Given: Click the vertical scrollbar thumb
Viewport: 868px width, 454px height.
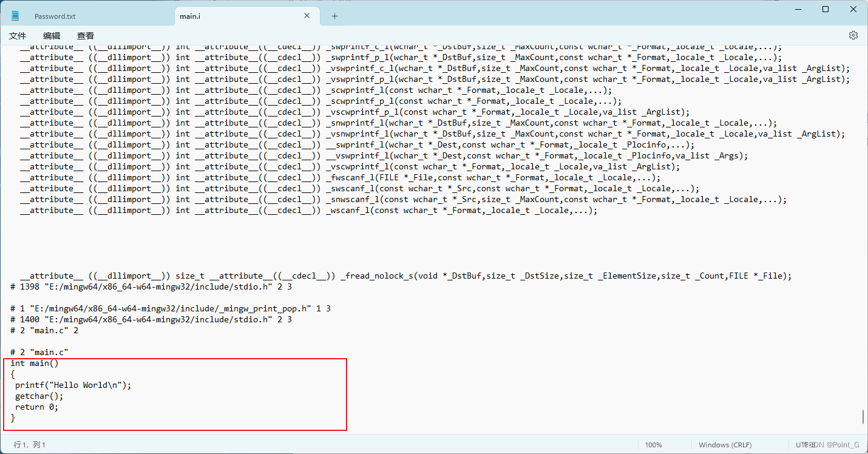Looking at the screenshot, I should point(863,418).
